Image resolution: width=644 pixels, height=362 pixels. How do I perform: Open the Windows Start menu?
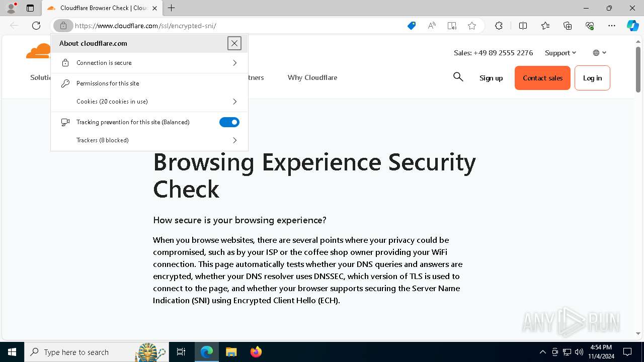(12, 352)
